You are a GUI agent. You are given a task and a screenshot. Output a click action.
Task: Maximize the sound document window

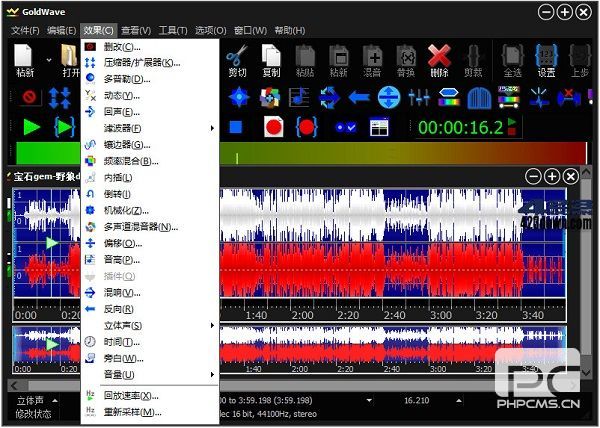[x=552, y=176]
